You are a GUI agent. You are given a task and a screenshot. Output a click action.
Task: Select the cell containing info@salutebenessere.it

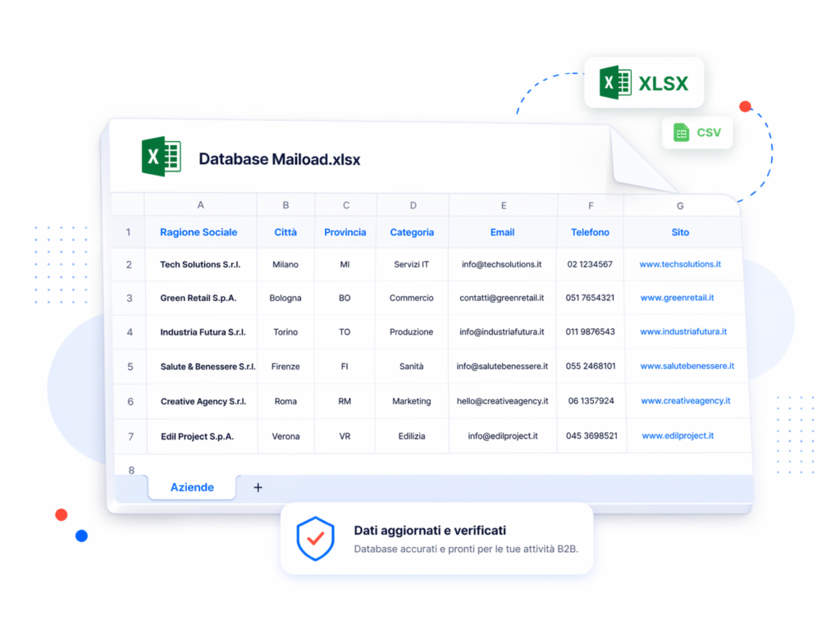pyautogui.click(x=502, y=366)
